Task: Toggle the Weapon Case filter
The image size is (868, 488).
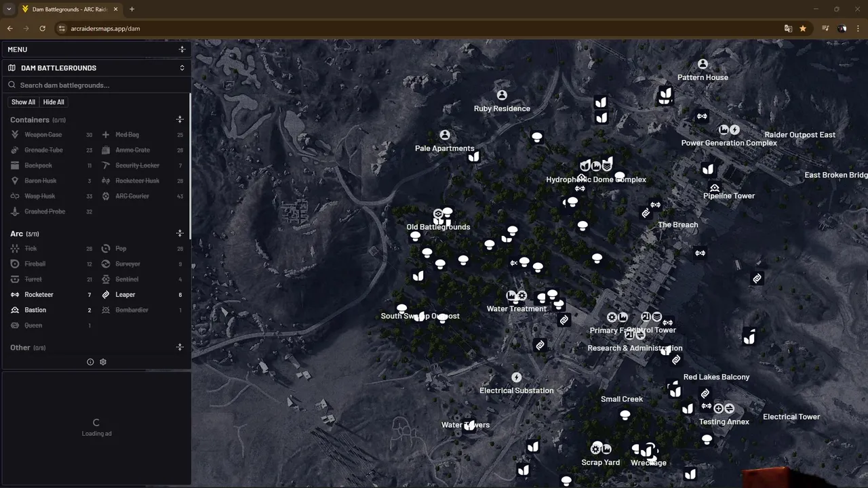Action: point(52,135)
